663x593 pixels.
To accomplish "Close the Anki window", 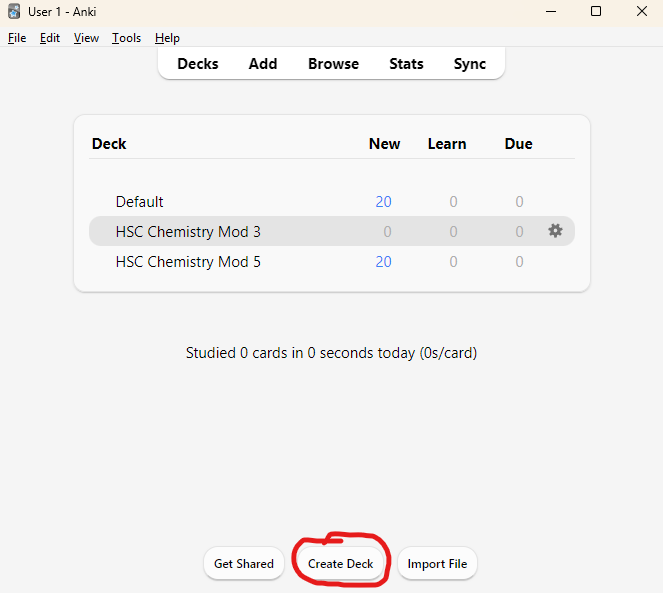I will [642, 11].
